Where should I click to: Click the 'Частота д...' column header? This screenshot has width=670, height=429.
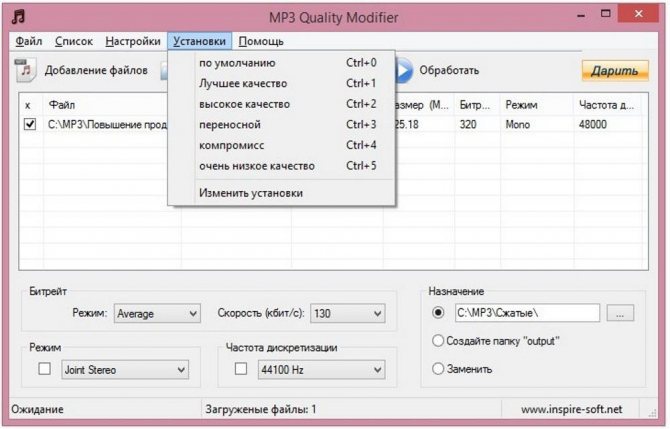click(607, 105)
